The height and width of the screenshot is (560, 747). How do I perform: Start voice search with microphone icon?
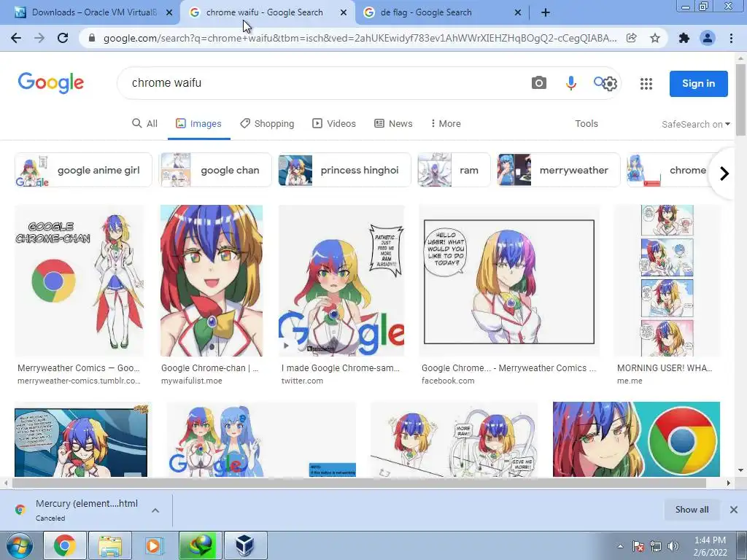(570, 83)
